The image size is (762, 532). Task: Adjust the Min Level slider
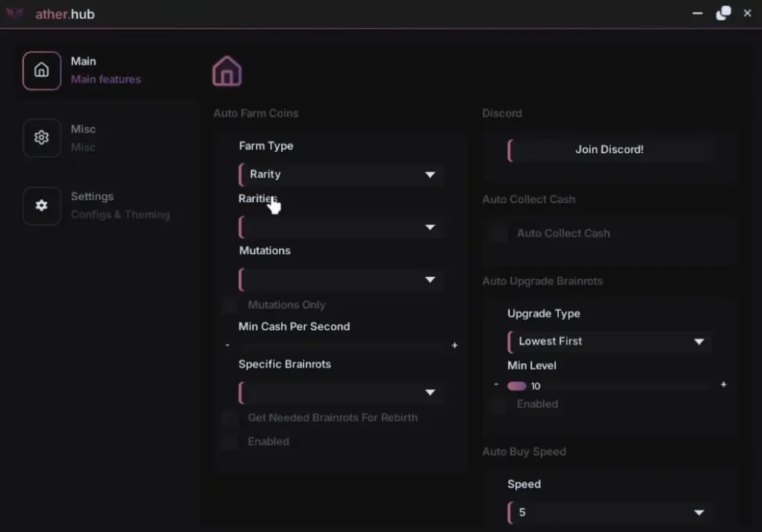pyautogui.click(x=521, y=385)
